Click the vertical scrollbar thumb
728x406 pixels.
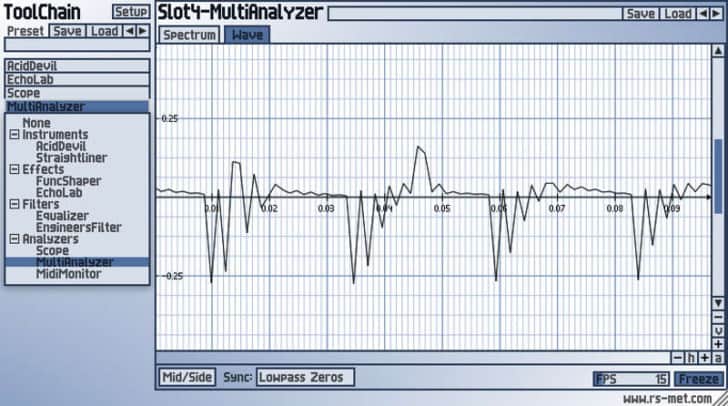pos(718,177)
